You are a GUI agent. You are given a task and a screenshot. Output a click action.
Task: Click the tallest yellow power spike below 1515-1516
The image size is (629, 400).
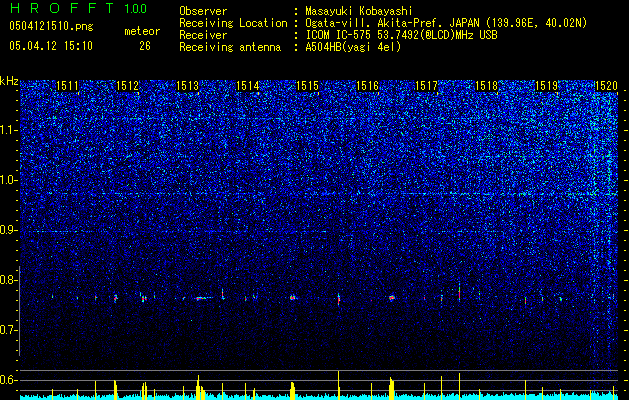(339, 385)
